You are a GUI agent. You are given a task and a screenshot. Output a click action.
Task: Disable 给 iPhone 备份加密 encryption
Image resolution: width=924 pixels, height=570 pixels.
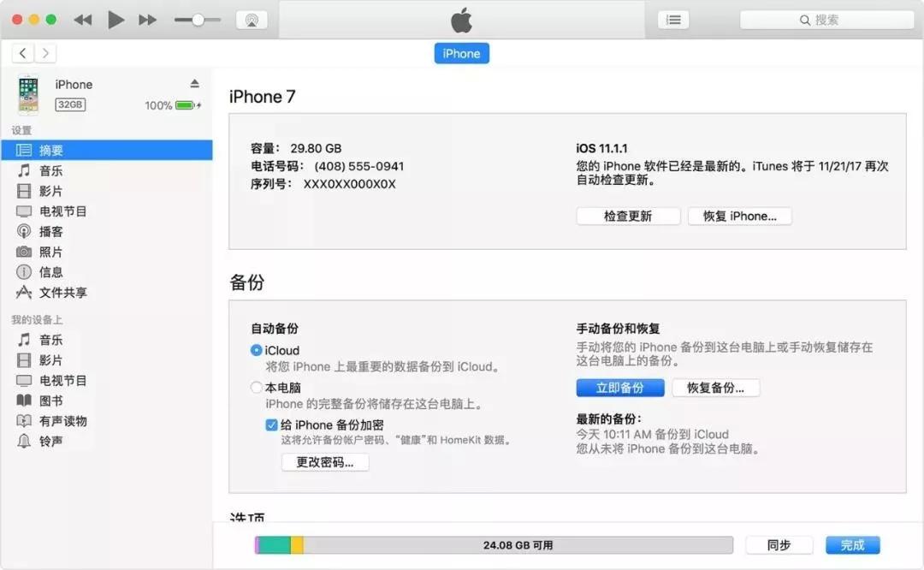point(273,425)
